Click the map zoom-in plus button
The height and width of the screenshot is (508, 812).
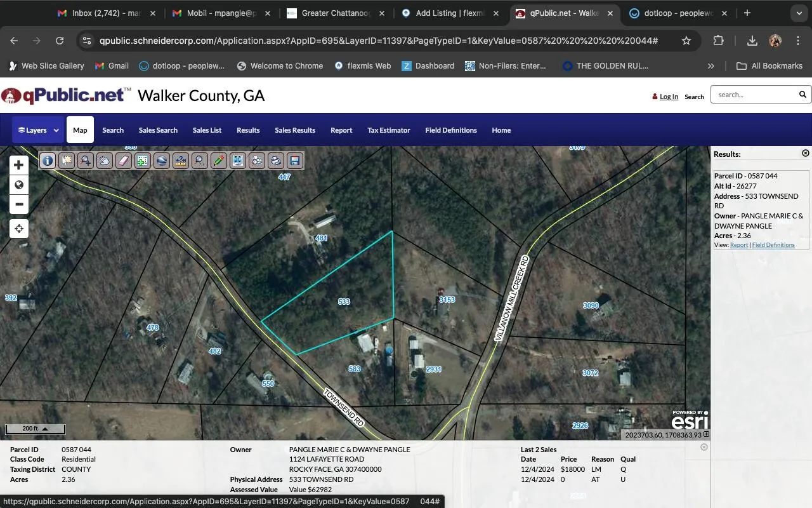[x=19, y=165]
